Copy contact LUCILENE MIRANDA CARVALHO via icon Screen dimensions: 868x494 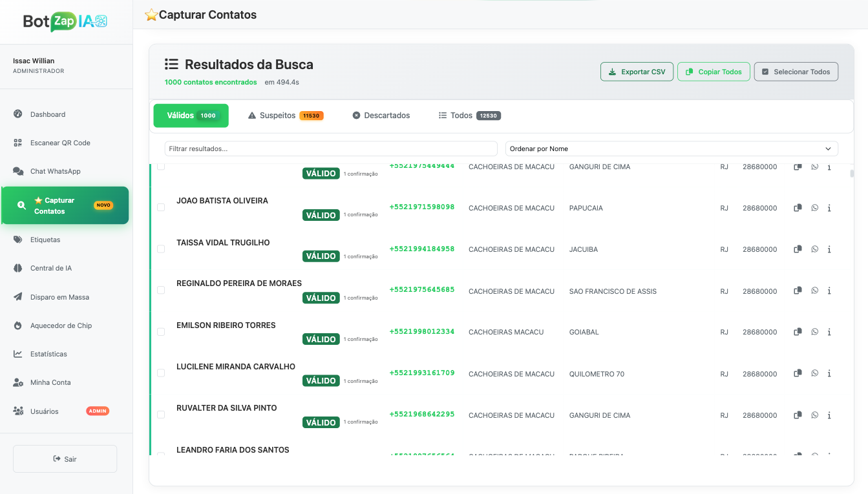(798, 373)
